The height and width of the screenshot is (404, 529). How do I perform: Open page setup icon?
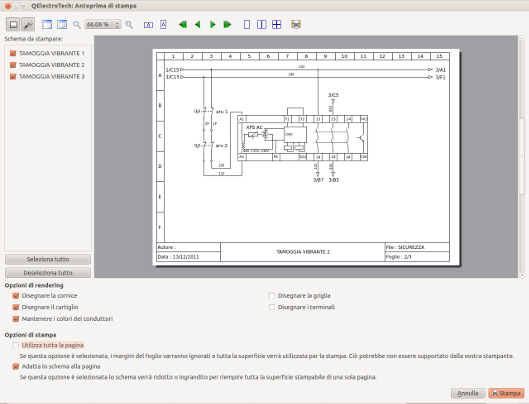coord(296,25)
